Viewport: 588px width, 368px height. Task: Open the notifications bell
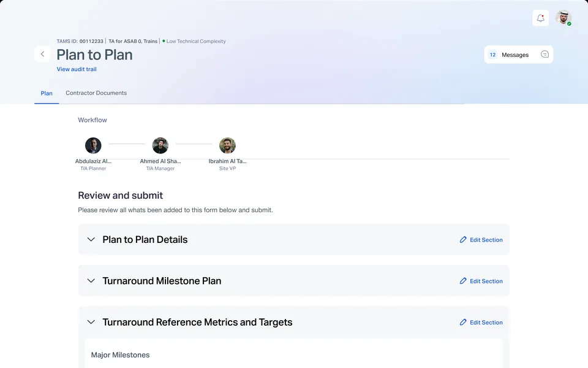click(x=540, y=18)
